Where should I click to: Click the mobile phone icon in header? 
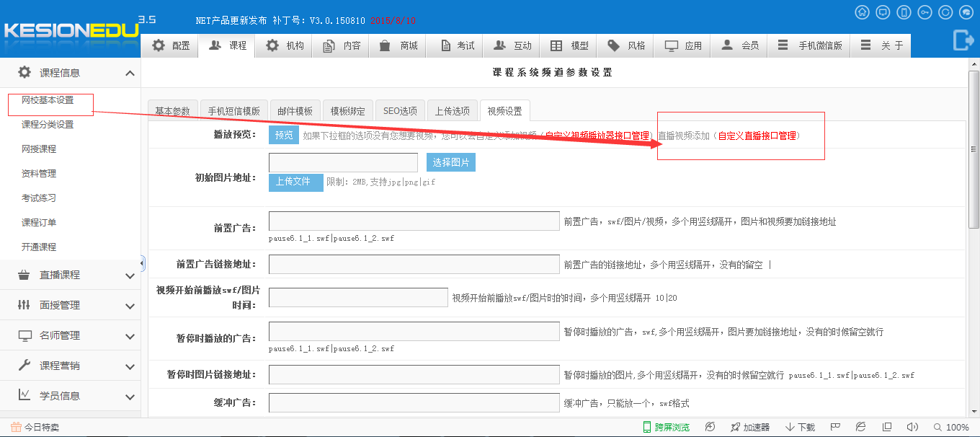pos(904,12)
